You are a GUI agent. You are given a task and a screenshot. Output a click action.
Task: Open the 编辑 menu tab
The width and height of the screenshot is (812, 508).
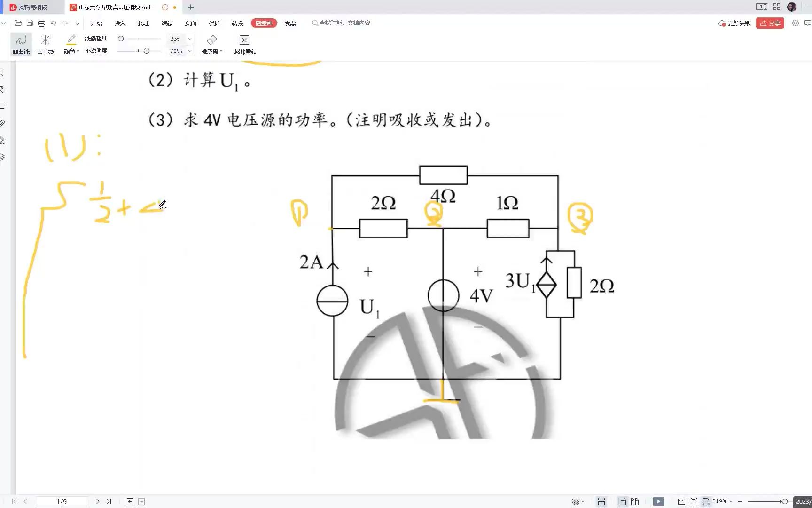[167, 23]
